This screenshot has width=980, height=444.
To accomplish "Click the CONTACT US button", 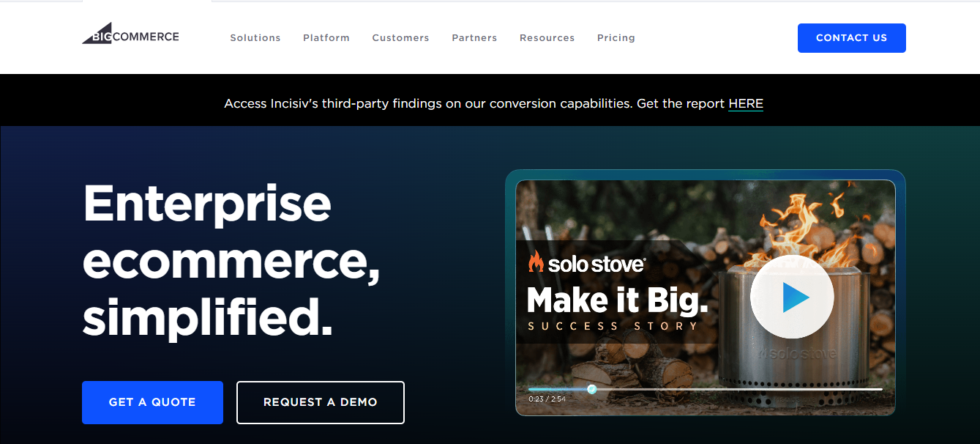I will 851,38.
